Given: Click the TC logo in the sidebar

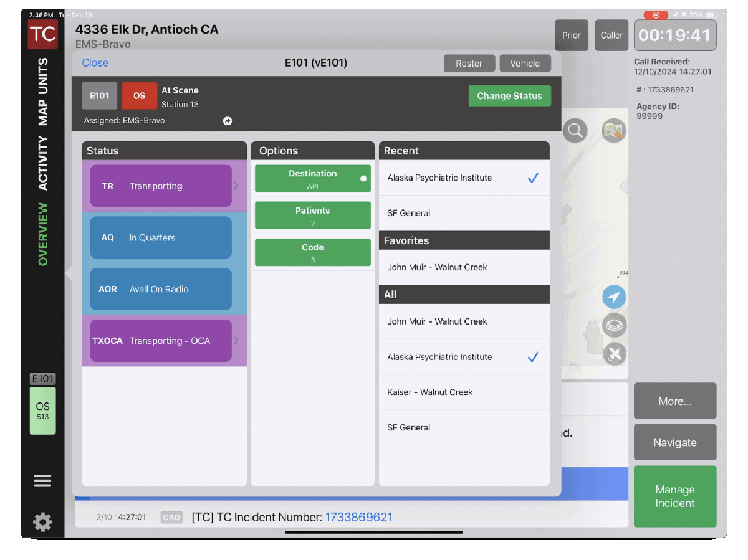Looking at the screenshot, I should (42, 34).
